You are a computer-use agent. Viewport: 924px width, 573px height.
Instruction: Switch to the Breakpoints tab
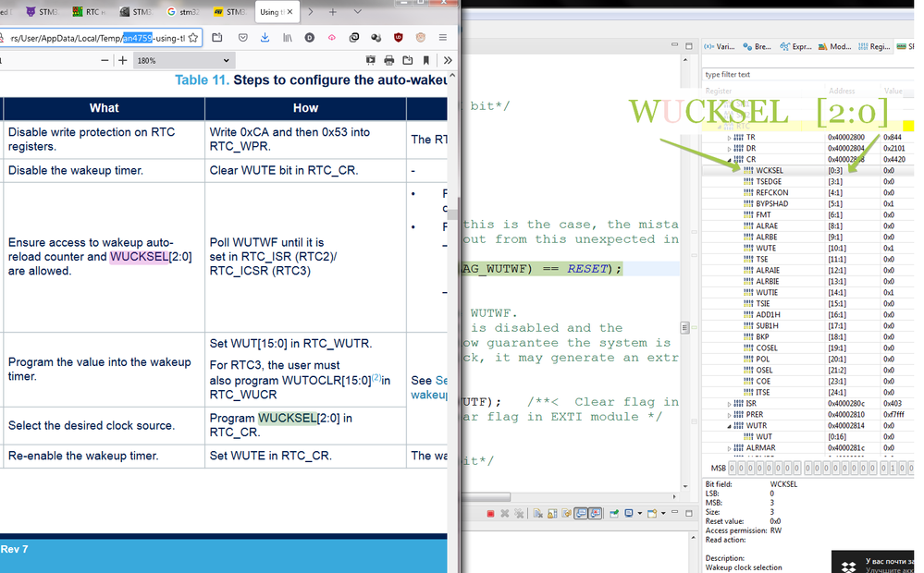pos(758,46)
